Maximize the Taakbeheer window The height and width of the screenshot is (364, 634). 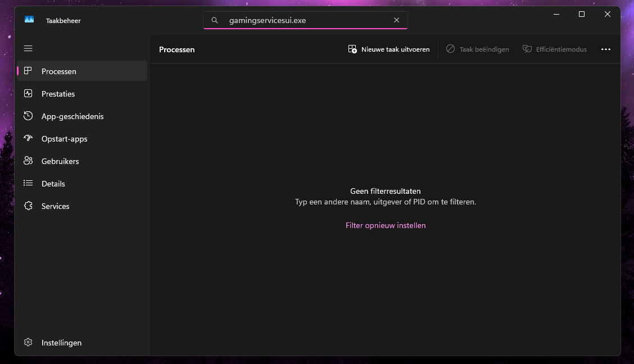[x=582, y=14]
